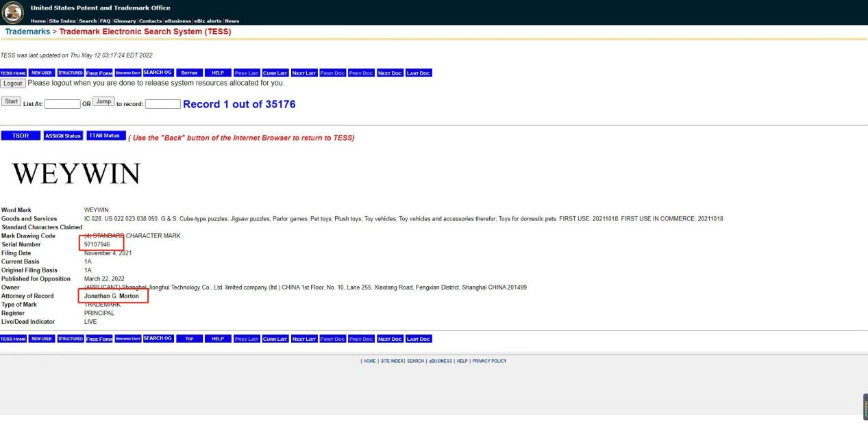This screenshot has height=423, width=868.
Task: Select the serial number 97107946
Action: pos(97,244)
